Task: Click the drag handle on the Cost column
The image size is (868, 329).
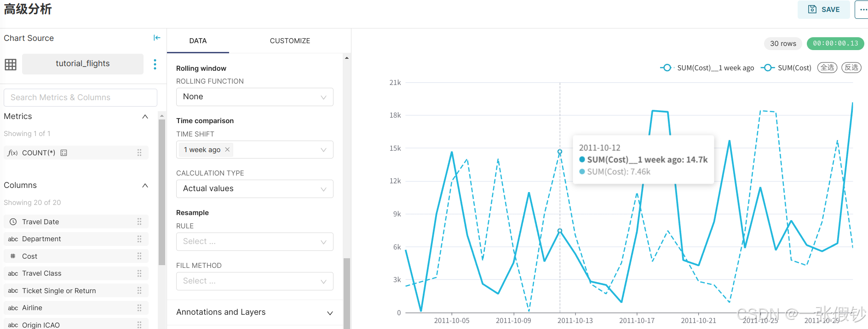Action: coord(139,256)
